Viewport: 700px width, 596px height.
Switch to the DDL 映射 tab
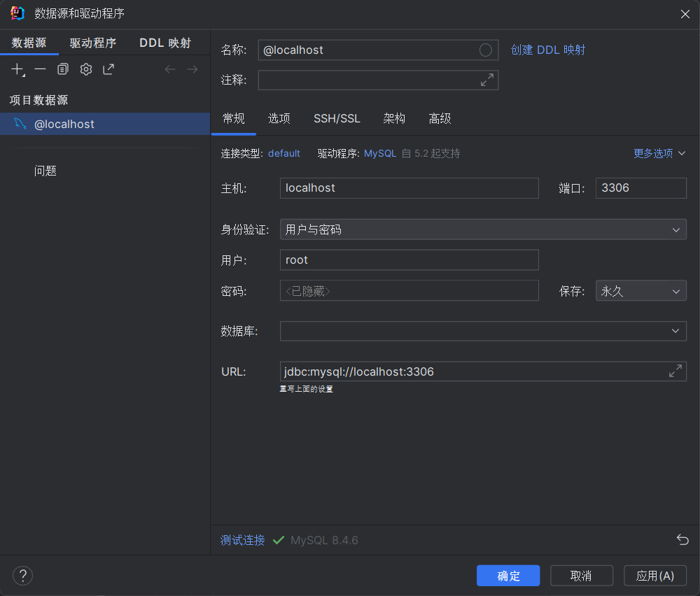165,43
